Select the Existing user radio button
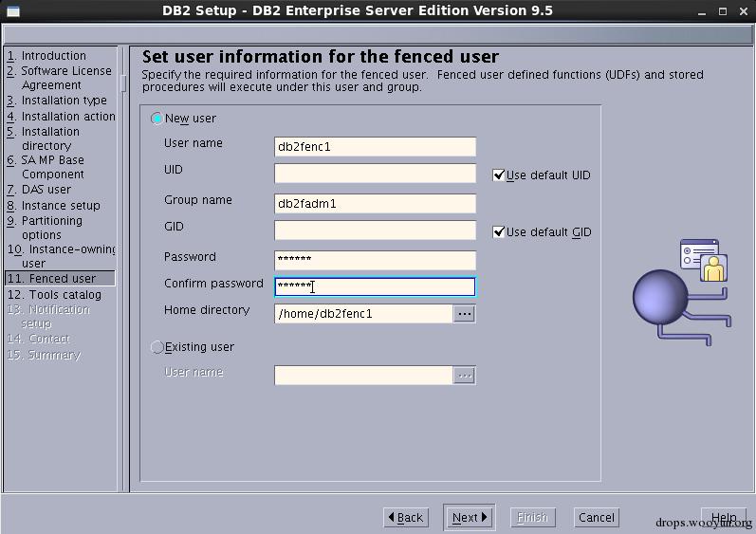 coord(157,347)
